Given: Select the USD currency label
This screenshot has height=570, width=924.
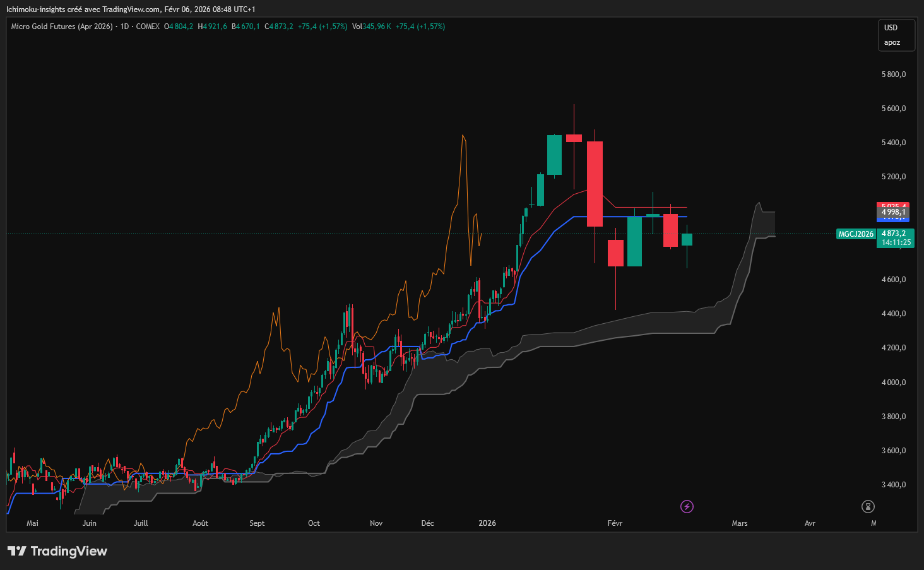Looking at the screenshot, I should (x=891, y=28).
